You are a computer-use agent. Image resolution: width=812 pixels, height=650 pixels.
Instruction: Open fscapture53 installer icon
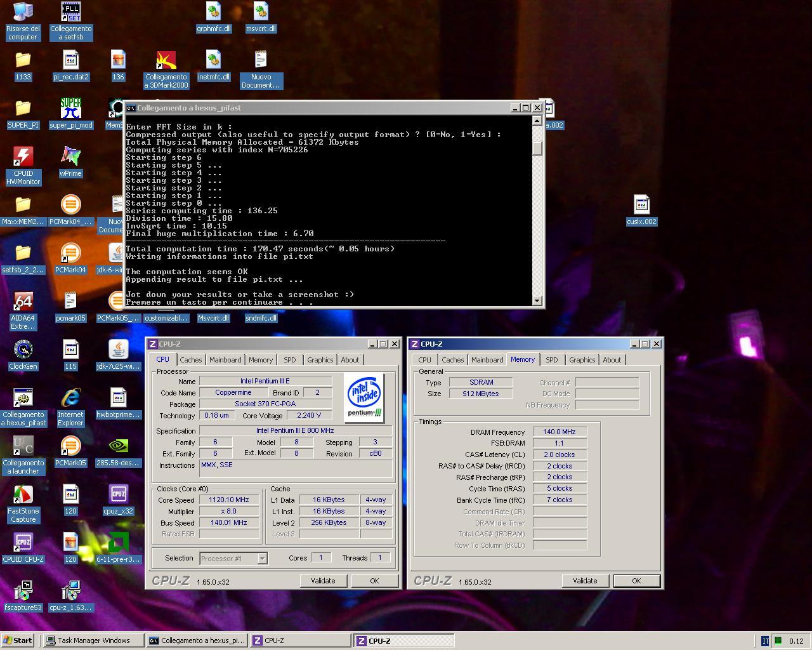[23, 597]
